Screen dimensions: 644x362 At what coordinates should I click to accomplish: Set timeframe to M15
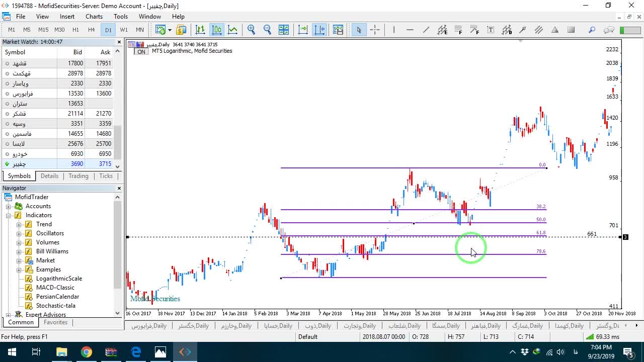(x=43, y=30)
